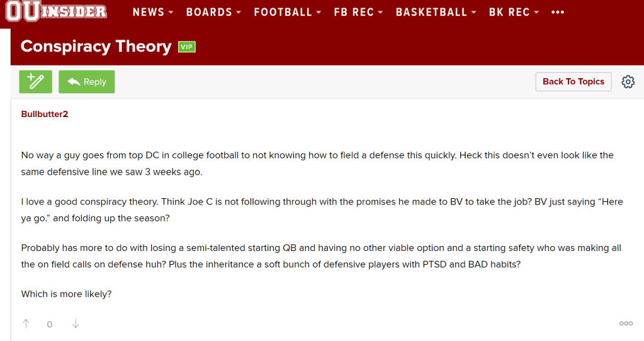Open the BASKETBALL menu
Image resolution: width=644 pixels, height=341 pixels.
pos(436,12)
